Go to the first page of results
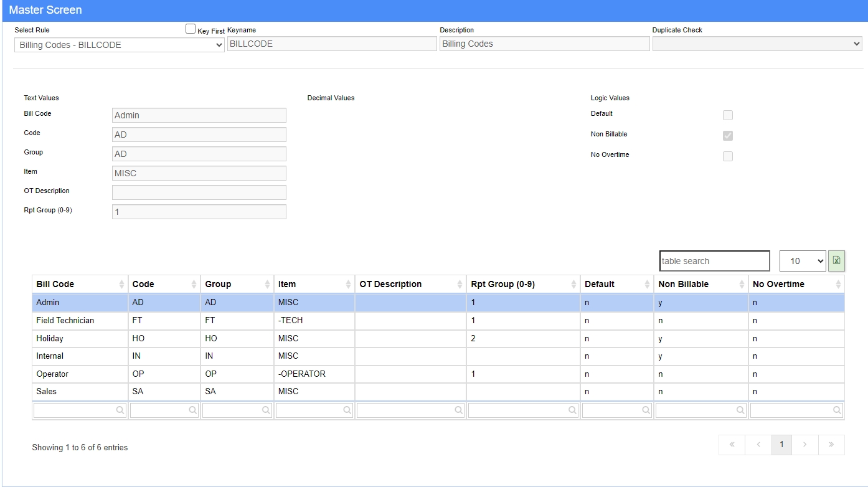Viewport: 868px width, 487px height. (x=732, y=445)
